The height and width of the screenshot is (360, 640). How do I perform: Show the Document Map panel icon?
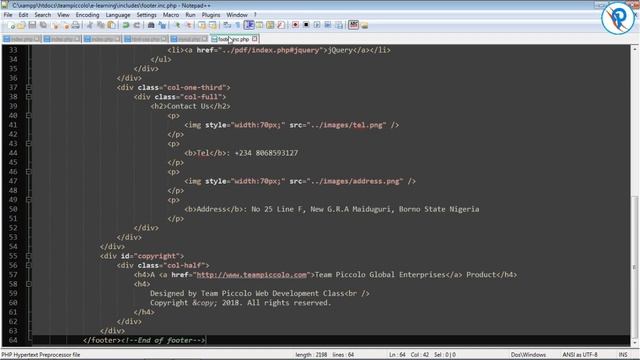pos(270,25)
